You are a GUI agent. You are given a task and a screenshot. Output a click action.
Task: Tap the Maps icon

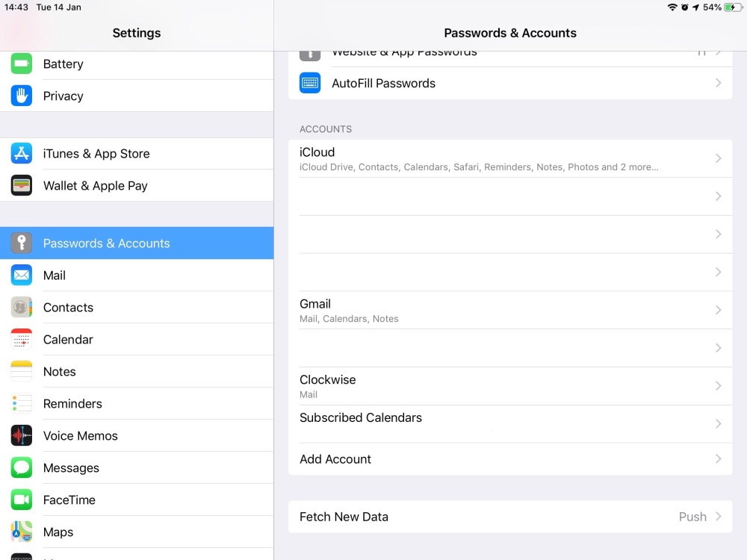(x=22, y=532)
